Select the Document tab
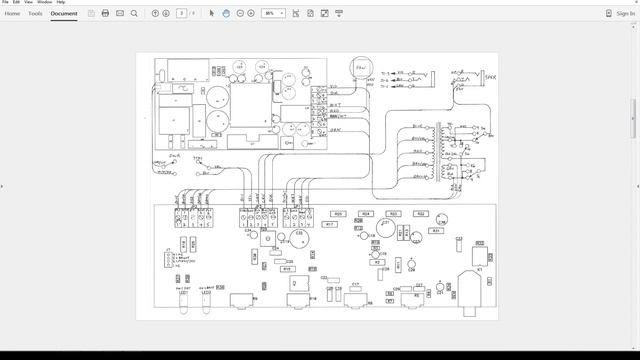This screenshot has height=360, width=640. pos(64,13)
